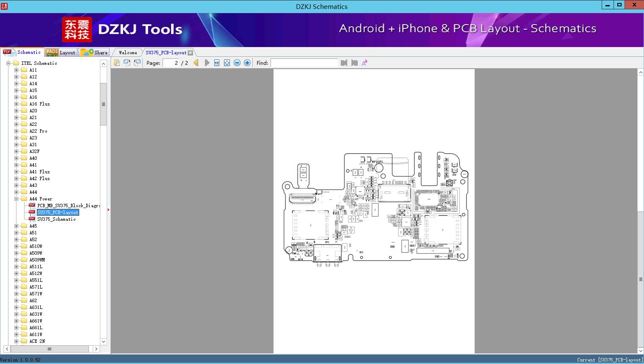Zoom in with the plus icon
The width and height of the screenshot is (644, 364).
point(247,63)
